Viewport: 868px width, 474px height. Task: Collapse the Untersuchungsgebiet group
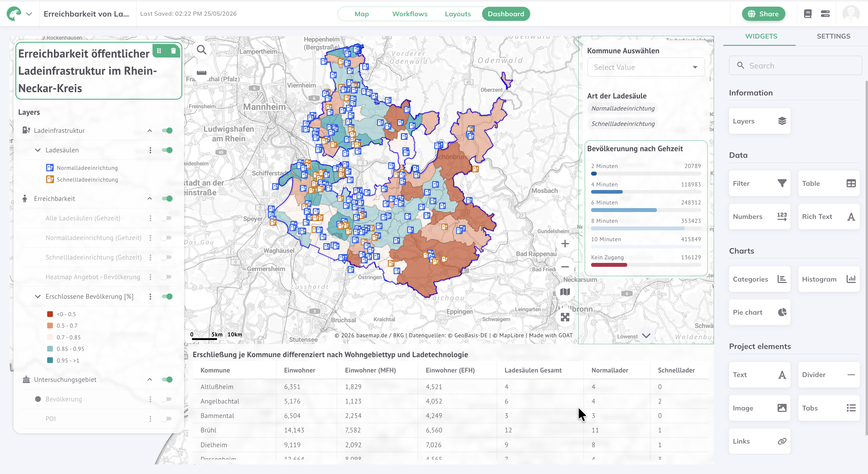[149, 380]
